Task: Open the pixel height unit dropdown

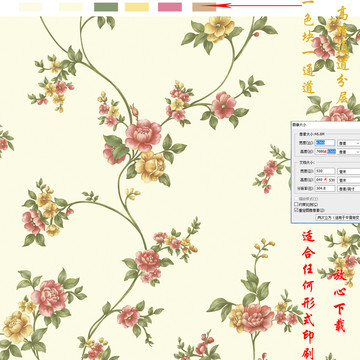Action: coord(349,152)
